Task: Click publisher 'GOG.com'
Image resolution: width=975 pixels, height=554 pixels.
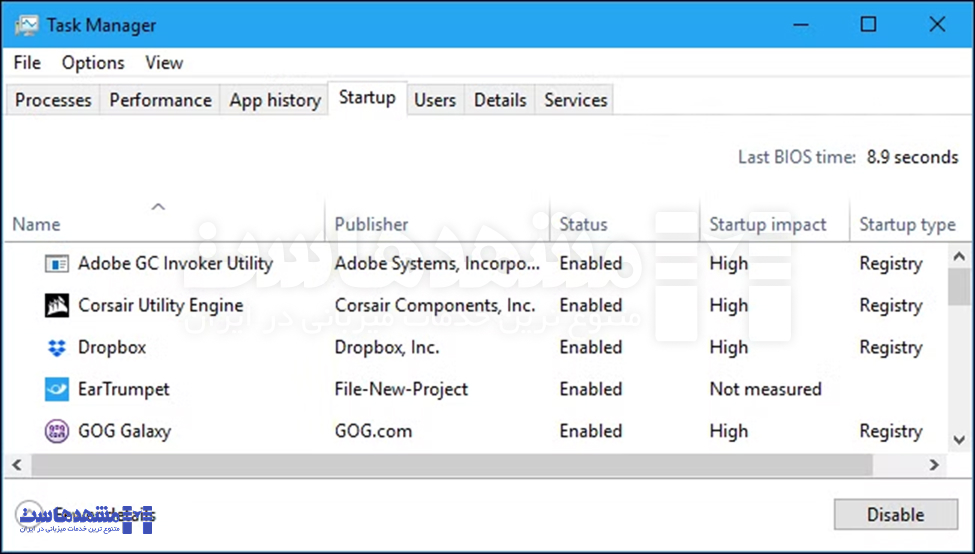Action: (373, 431)
